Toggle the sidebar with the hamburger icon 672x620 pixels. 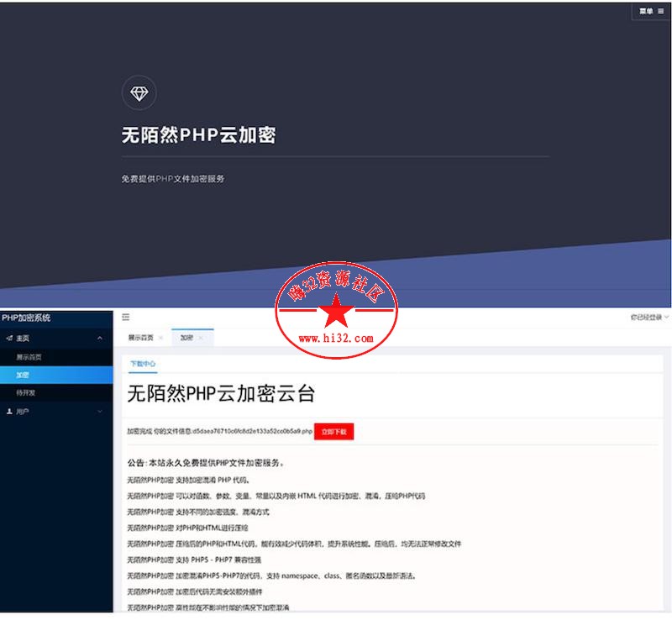[126, 317]
